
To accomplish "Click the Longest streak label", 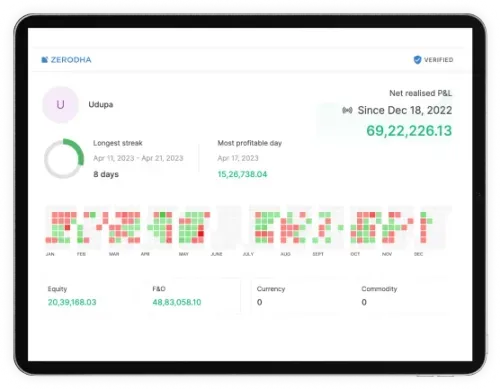I will (118, 143).
